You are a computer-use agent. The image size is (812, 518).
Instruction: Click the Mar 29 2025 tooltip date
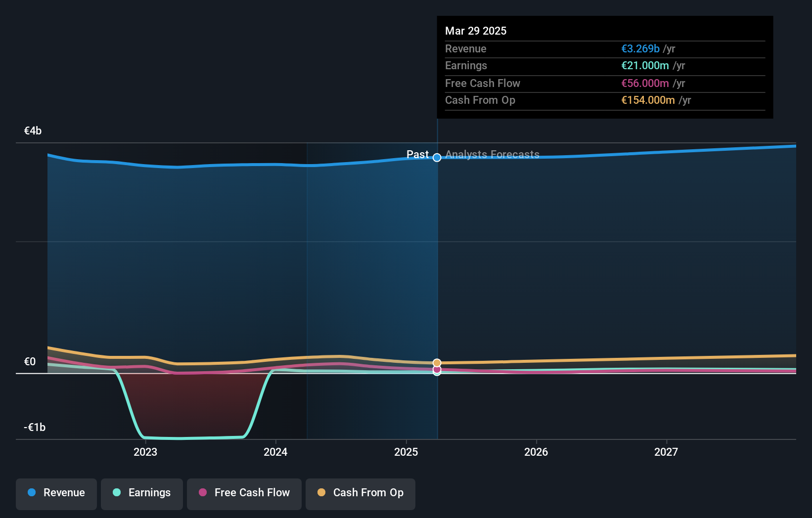[476, 31]
